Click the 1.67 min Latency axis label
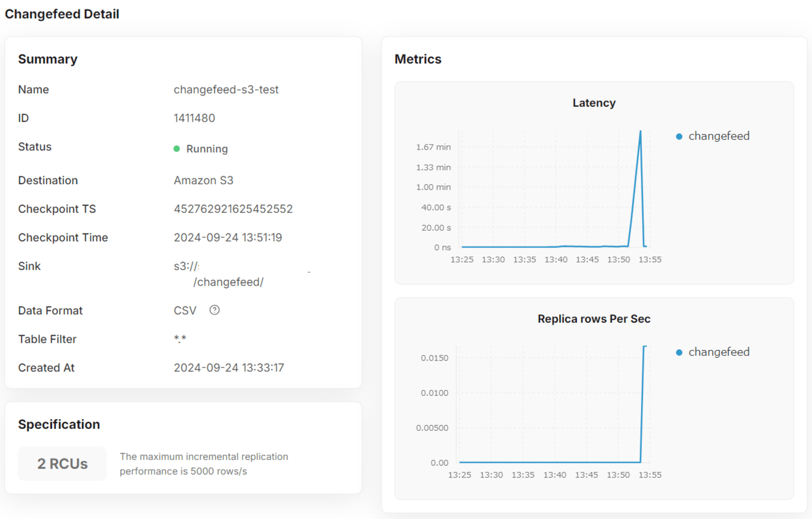The width and height of the screenshot is (812, 519). (433, 147)
